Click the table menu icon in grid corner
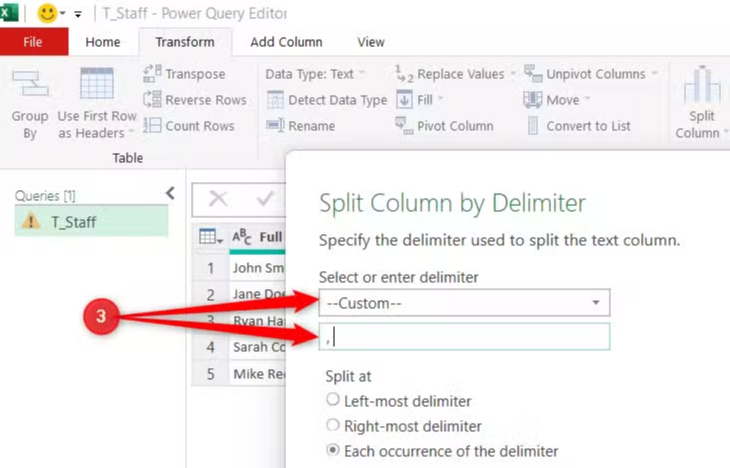Image resolution: width=730 pixels, height=468 pixels. tap(211, 237)
